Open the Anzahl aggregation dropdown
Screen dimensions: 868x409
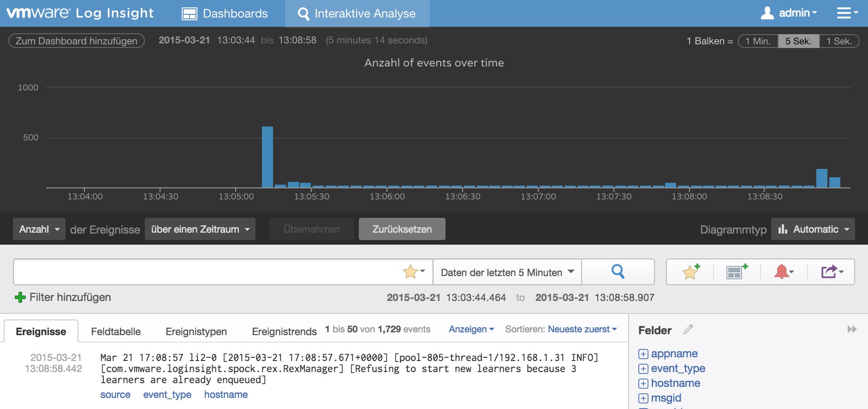(x=39, y=229)
